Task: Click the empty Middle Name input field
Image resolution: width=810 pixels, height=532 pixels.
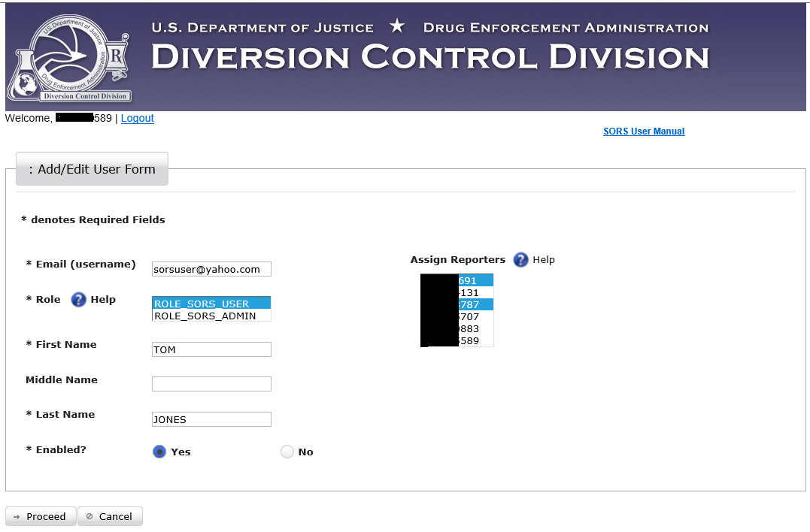Action: (x=211, y=384)
